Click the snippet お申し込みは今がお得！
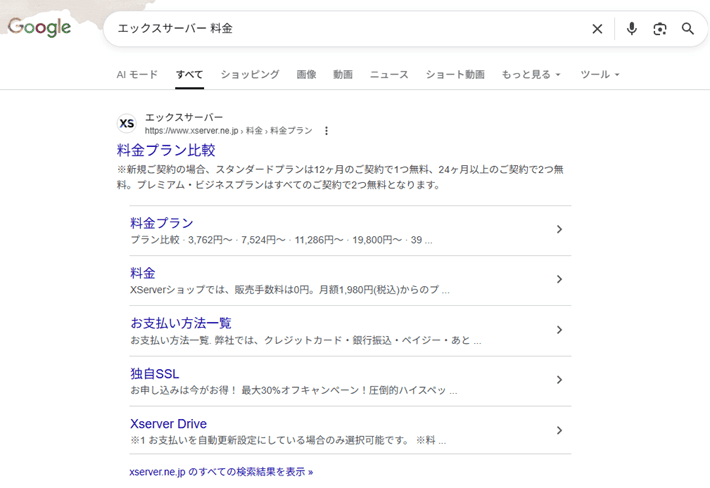Image resolution: width=710 pixels, height=488 pixels. coord(294,390)
